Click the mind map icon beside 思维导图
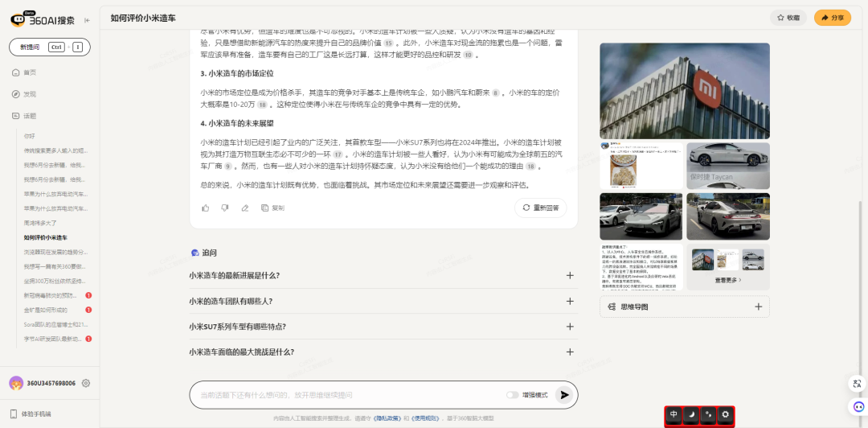Screen dimensions: 868x428 [x=612, y=307]
